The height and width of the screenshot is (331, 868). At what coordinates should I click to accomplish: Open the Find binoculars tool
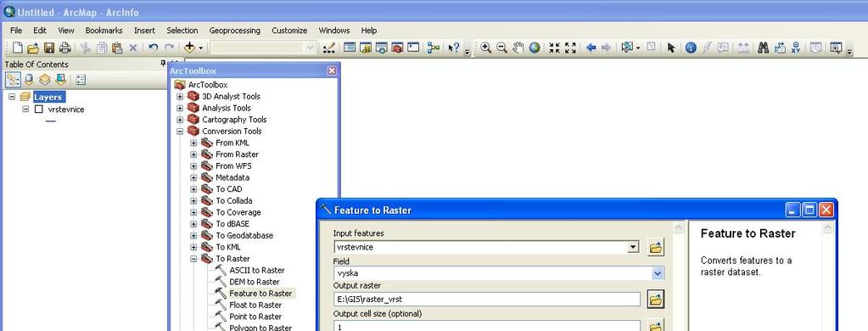[764, 48]
